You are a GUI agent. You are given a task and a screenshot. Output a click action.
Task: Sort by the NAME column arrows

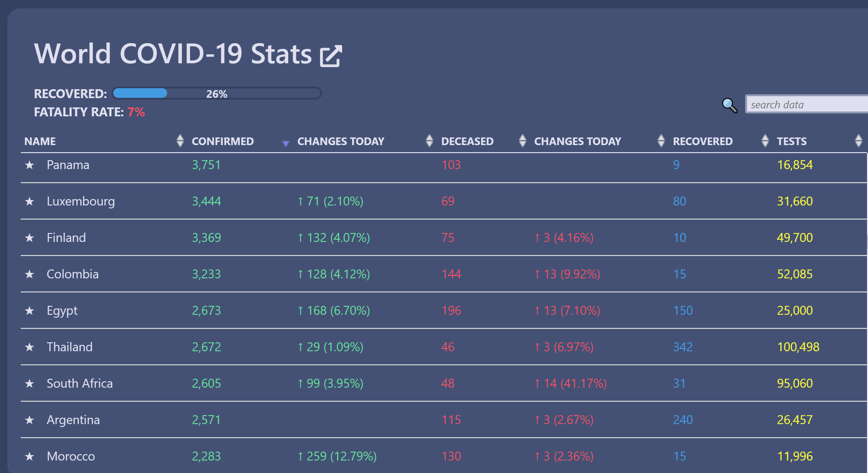click(x=180, y=141)
